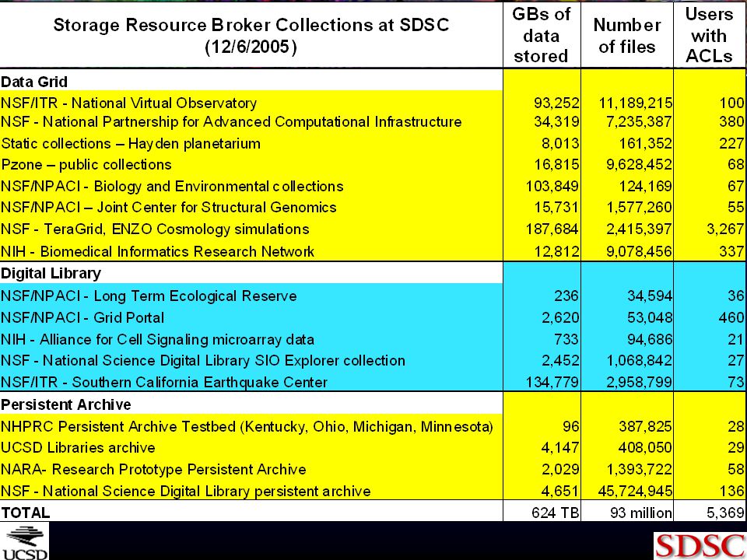Select GBs value 4,147

tap(560, 448)
